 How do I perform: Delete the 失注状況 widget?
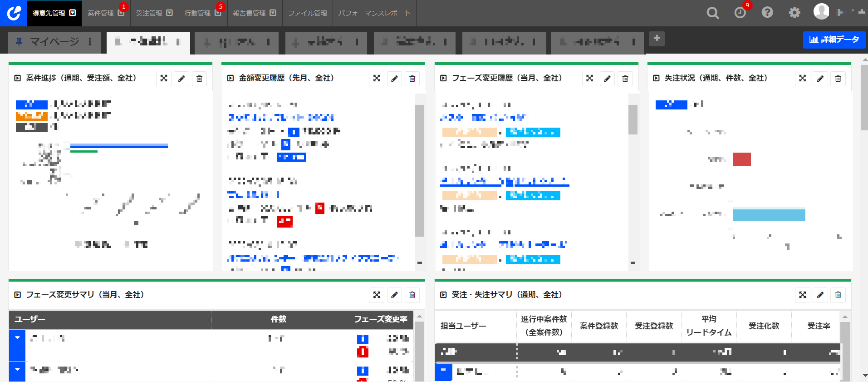coord(838,79)
